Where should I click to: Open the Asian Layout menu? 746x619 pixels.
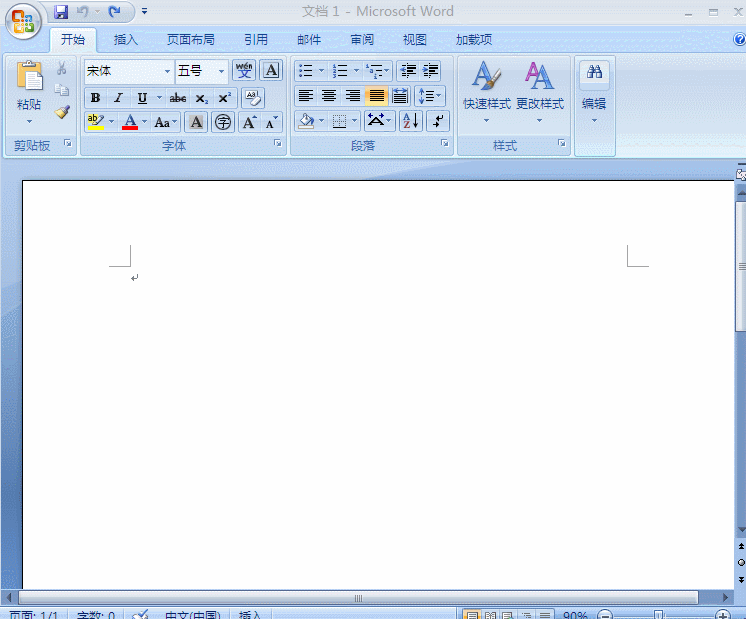(x=379, y=121)
